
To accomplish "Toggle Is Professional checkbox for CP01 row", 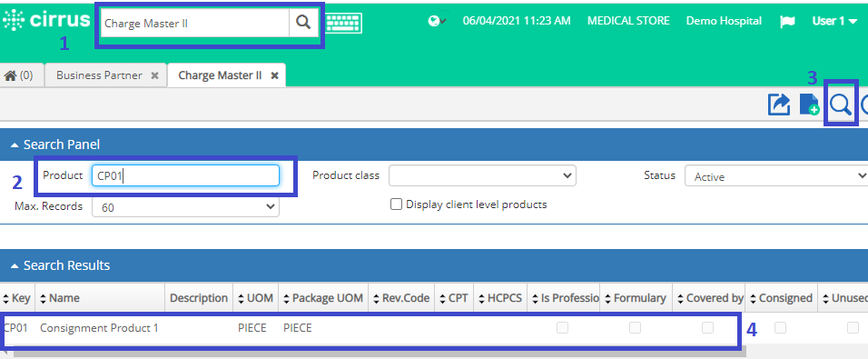I will tap(562, 328).
